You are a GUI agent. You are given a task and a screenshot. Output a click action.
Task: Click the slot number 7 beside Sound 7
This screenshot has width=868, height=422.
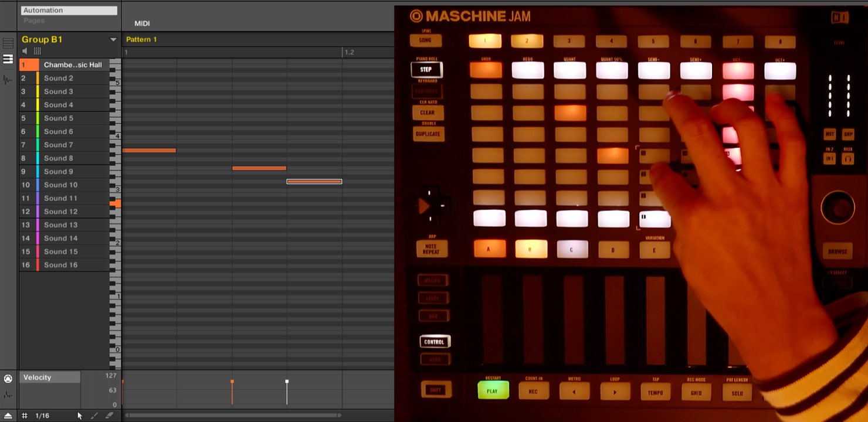click(x=23, y=145)
